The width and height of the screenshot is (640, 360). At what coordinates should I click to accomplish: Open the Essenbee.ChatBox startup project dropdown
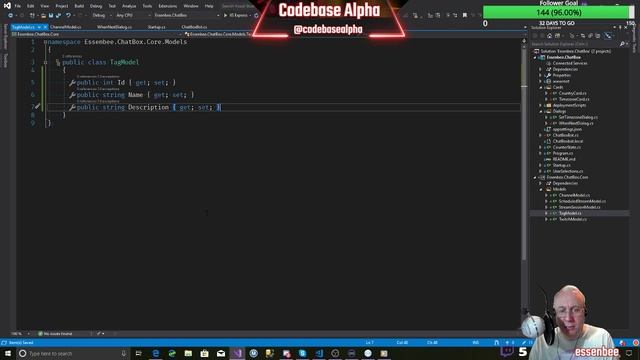point(187,15)
